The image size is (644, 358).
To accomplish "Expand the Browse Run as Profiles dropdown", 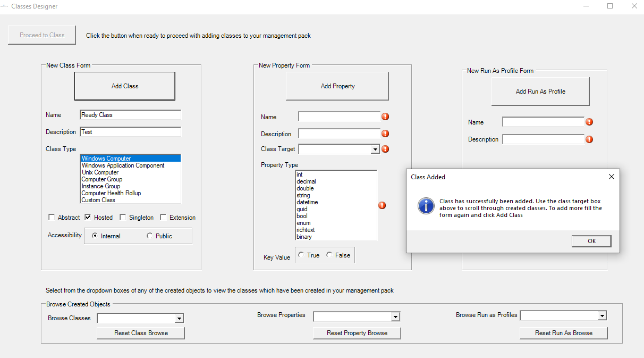I will pos(602,315).
